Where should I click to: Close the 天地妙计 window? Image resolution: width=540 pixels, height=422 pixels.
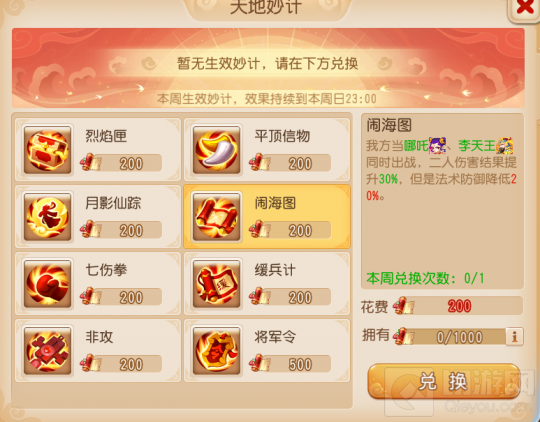coord(525,7)
